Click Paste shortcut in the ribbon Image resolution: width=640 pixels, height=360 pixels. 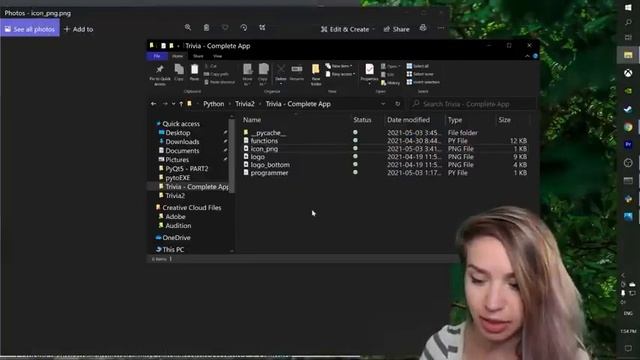220,82
